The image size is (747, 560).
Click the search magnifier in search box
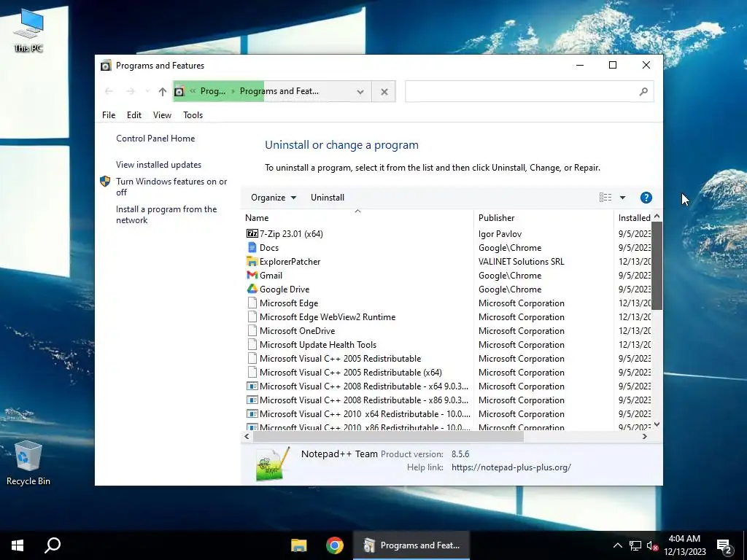pos(643,91)
